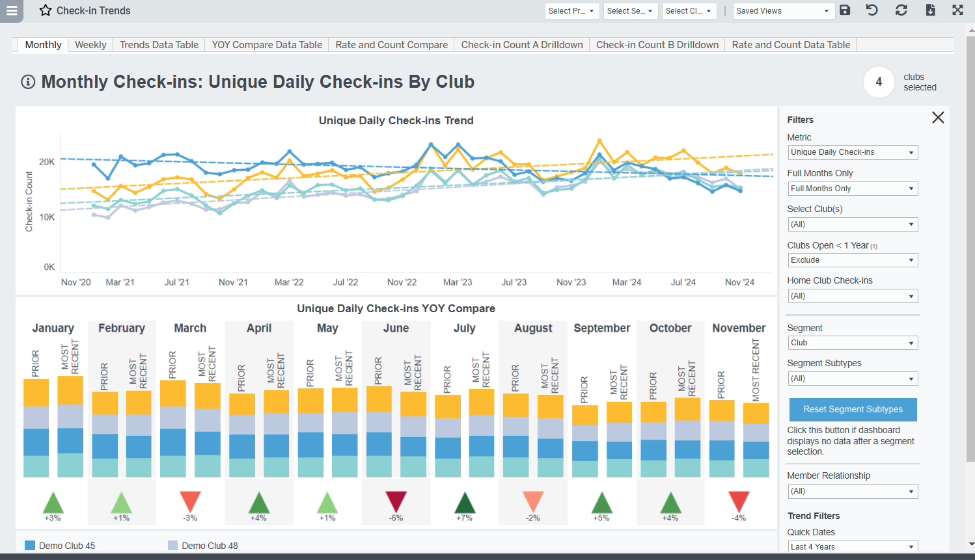975x560 pixels.
Task: Click Reset Segment Subtypes button
Action: (x=853, y=410)
